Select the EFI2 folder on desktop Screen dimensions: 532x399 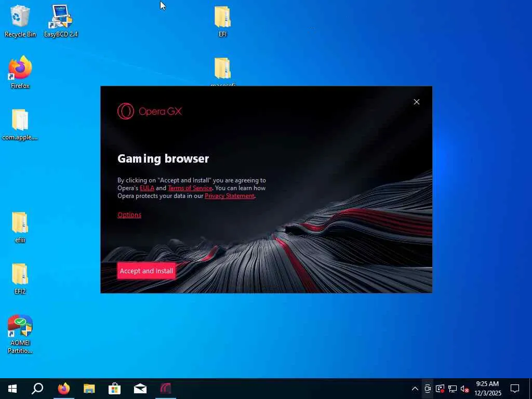tap(20, 278)
